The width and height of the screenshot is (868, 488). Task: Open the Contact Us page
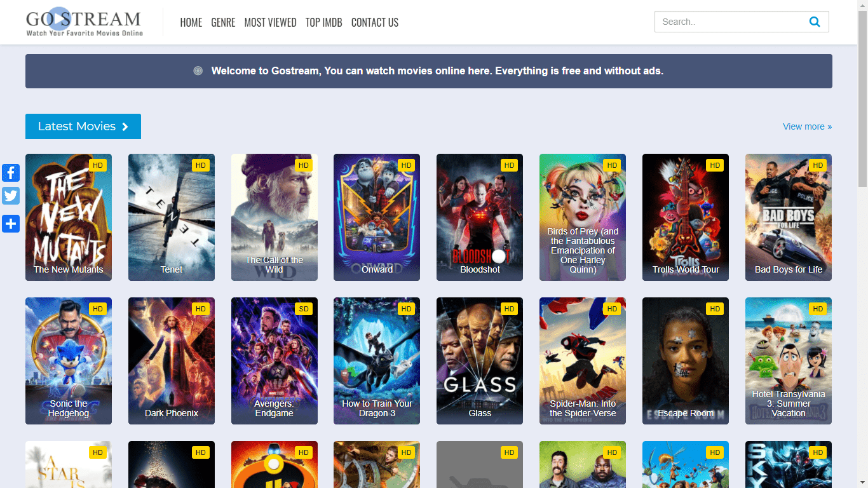click(x=375, y=22)
